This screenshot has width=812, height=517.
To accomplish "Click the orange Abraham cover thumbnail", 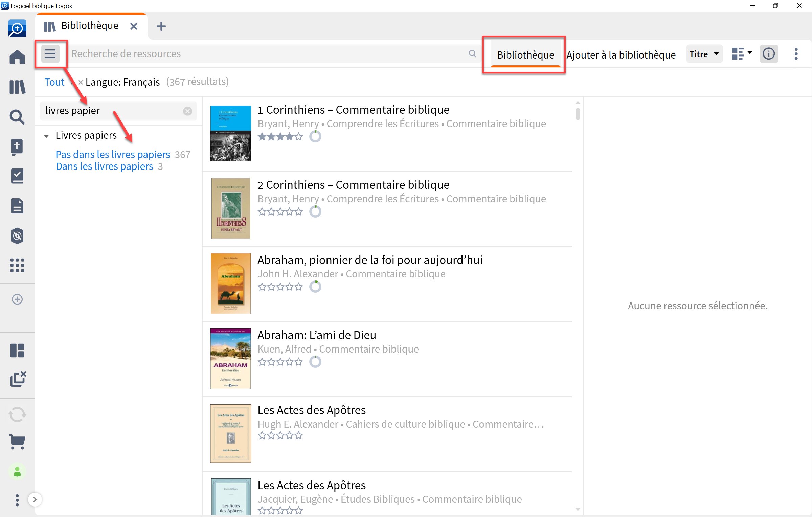I will 231,284.
